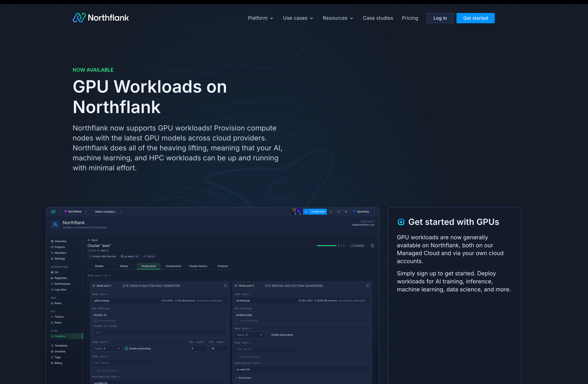588x384 pixels.
Task: Delete Node pool 3 with trash icon
Action: pos(367,286)
